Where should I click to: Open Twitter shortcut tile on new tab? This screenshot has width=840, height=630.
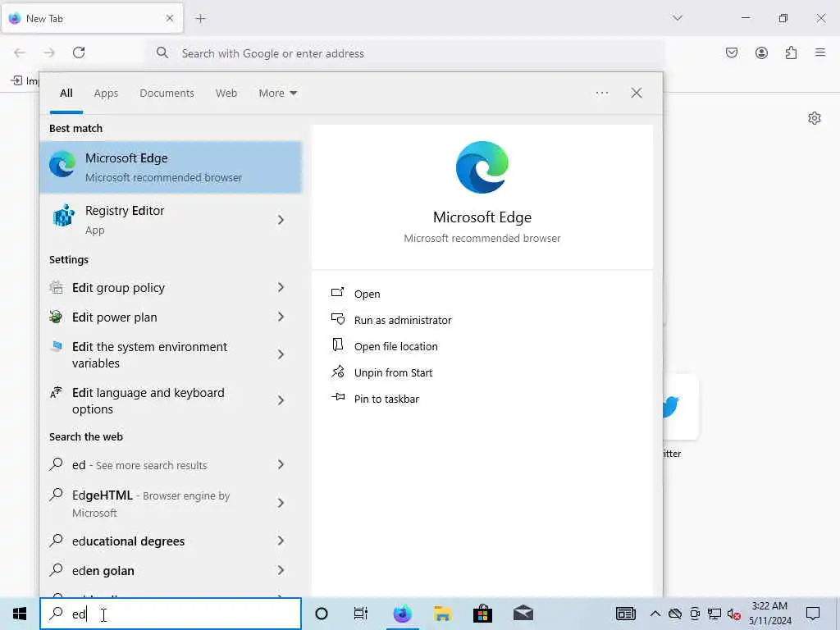tap(680, 407)
